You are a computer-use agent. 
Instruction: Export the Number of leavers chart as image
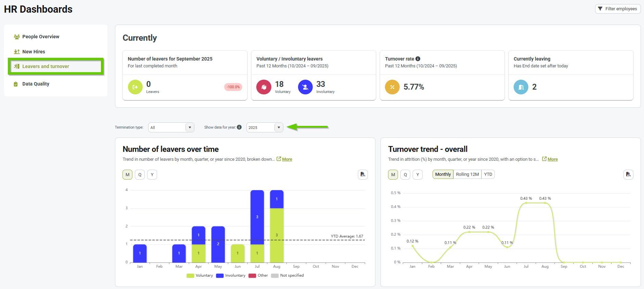[363, 174]
